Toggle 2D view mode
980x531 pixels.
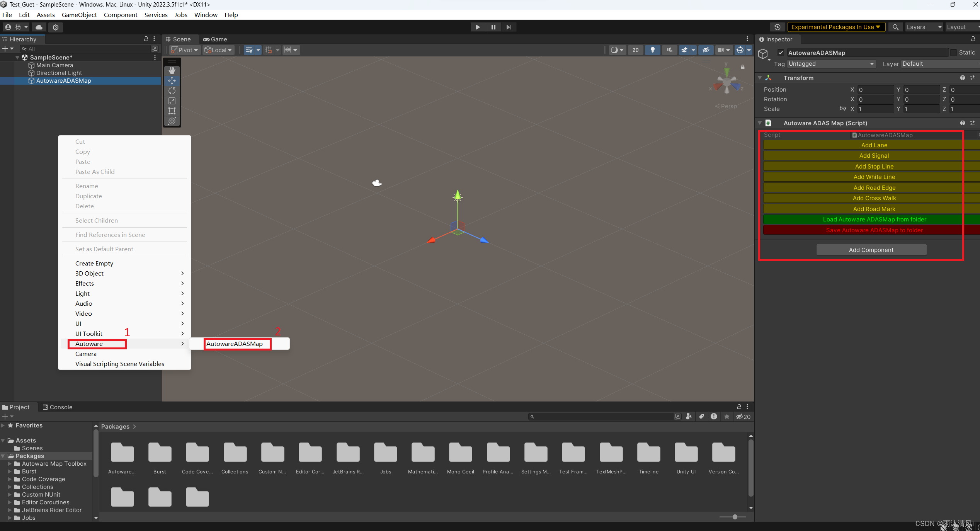(635, 50)
